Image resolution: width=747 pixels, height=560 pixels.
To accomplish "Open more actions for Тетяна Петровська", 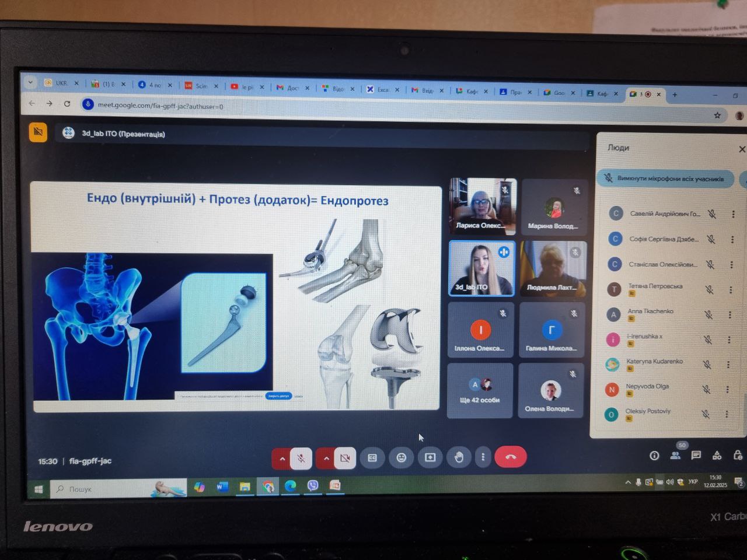I will [731, 289].
